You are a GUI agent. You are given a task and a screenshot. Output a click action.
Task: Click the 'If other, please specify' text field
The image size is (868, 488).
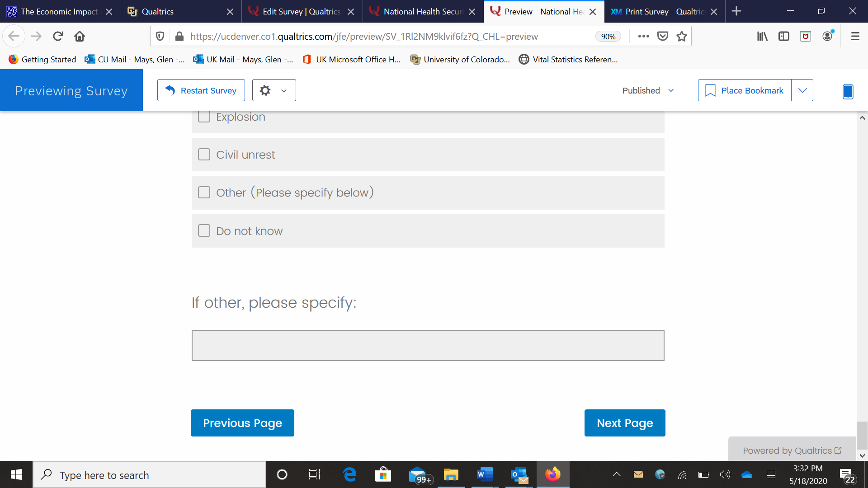pos(428,345)
